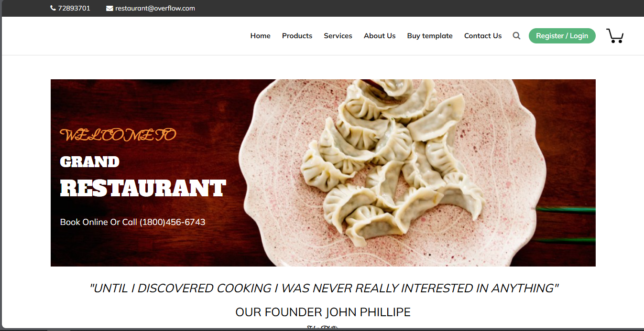644x331 pixels.
Task: Click restaurant@overflow.com email link
Action: tap(155, 8)
